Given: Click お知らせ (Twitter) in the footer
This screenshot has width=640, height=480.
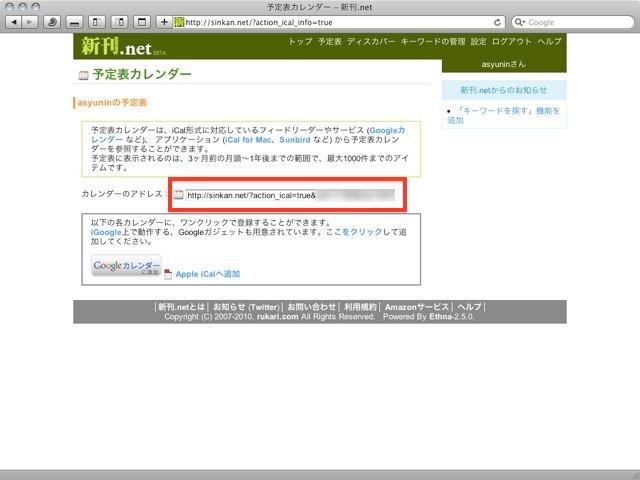Looking at the screenshot, I should [247, 307].
